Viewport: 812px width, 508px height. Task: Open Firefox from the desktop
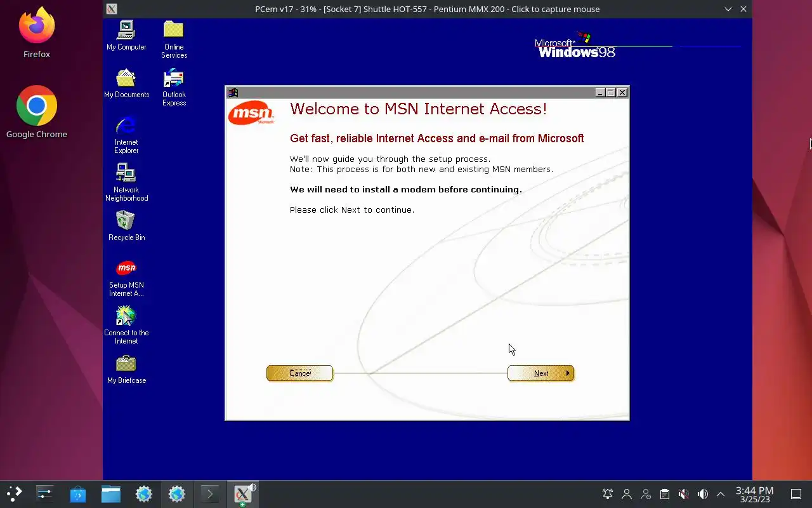pos(37,33)
